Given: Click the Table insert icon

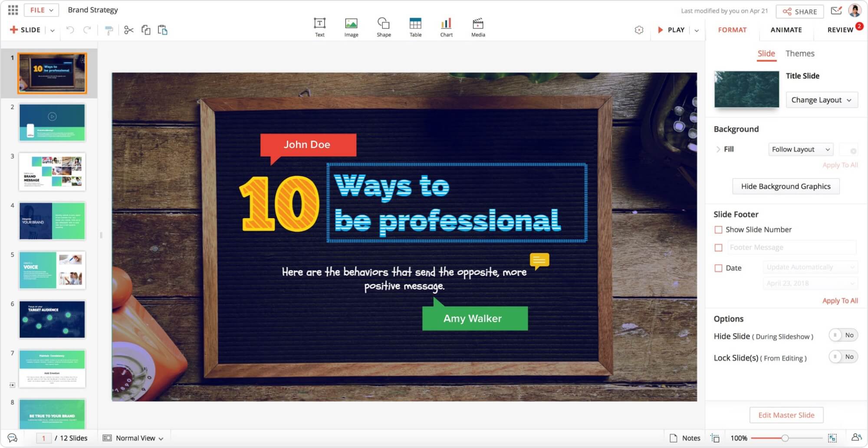Looking at the screenshot, I should [415, 24].
